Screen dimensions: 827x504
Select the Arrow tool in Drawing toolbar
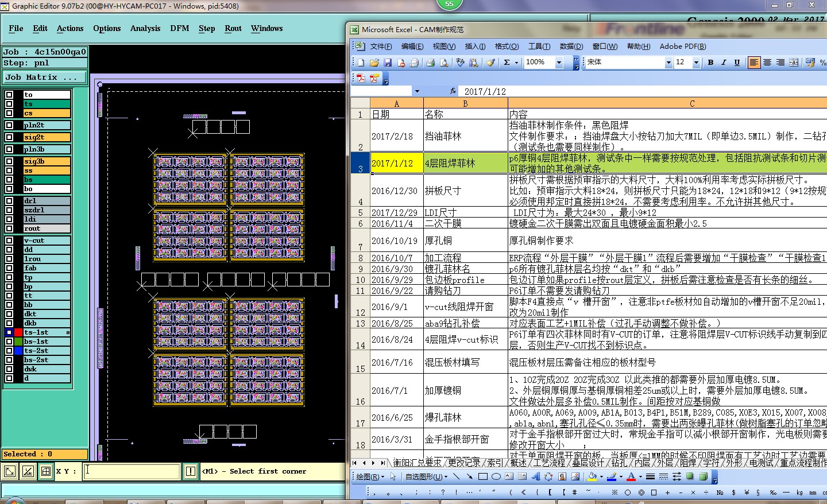[x=469, y=476]
